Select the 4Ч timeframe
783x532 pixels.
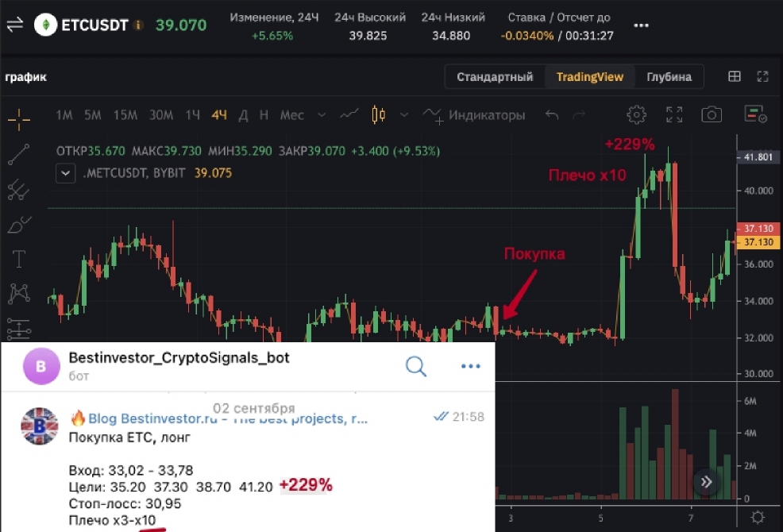pos(219,115)
